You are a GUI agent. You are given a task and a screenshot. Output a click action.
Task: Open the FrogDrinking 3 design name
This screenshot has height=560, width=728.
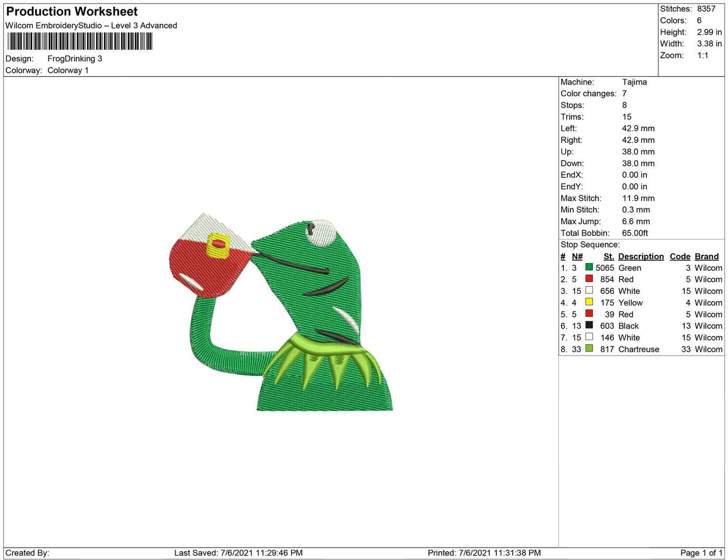[x=74, y=58]
